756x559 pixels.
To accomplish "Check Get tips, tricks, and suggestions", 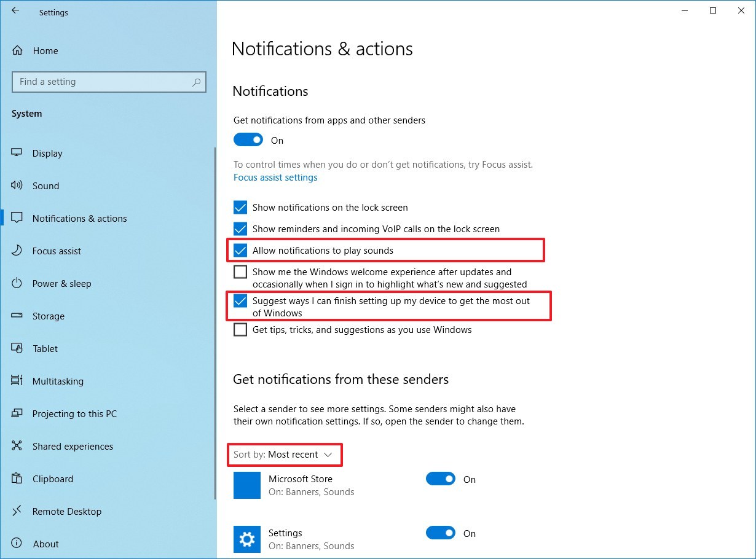I will click(240, 330).
